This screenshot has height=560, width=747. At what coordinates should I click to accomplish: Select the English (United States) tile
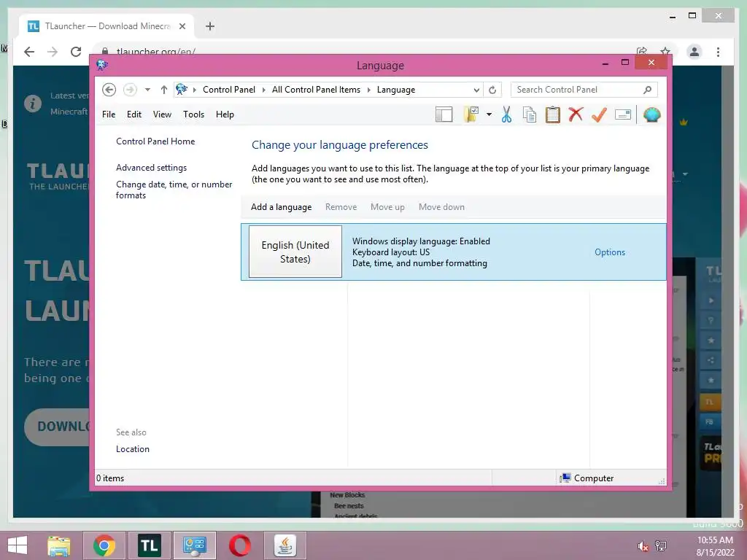point(295,252)
